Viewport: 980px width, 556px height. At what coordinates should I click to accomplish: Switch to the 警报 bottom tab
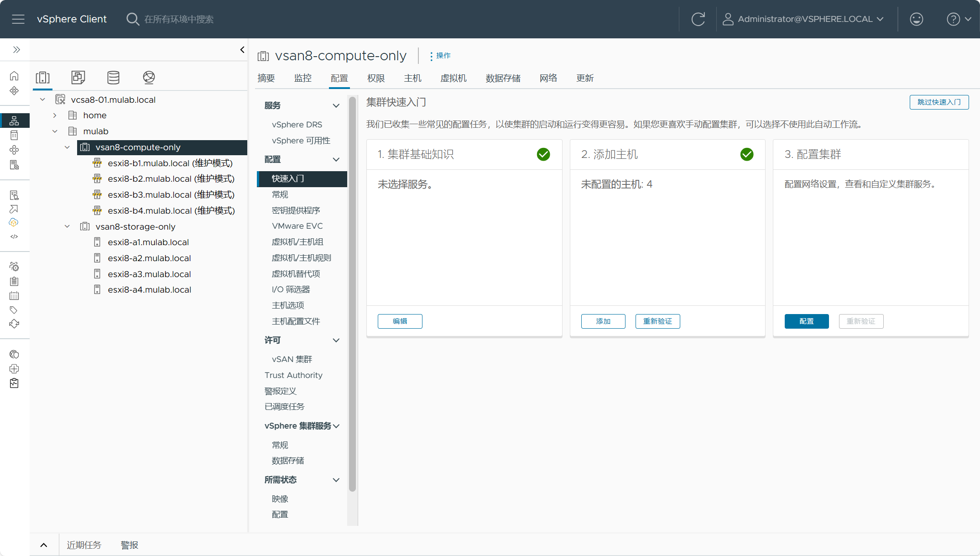129,545
